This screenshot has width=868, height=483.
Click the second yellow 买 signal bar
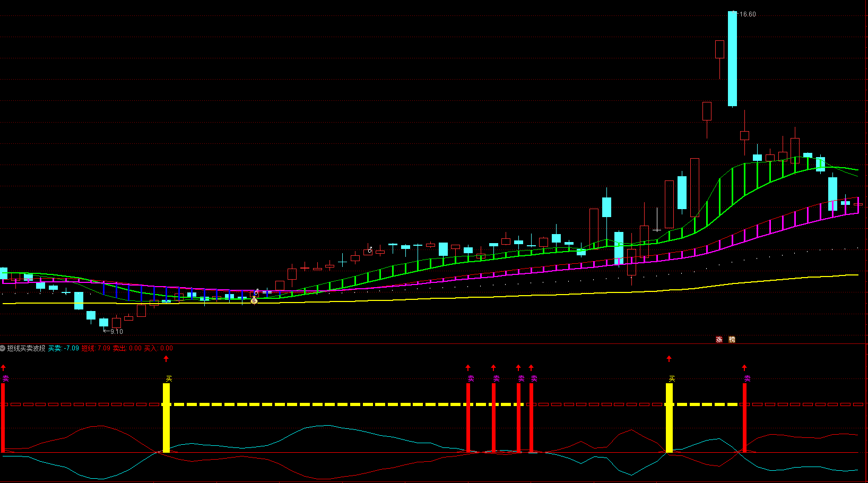point(669,418)
